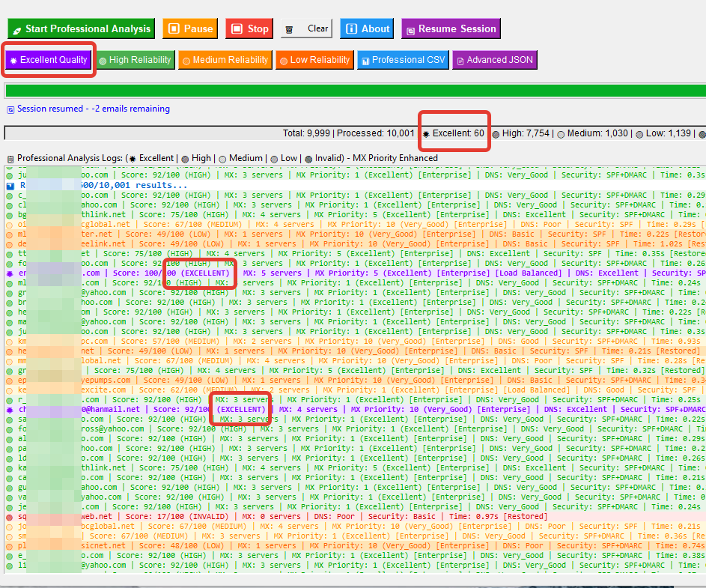Image resolution: width=706 pixels, height=588 pixels.
Task: Filter by Excellent Quality results
Action: 48,60
